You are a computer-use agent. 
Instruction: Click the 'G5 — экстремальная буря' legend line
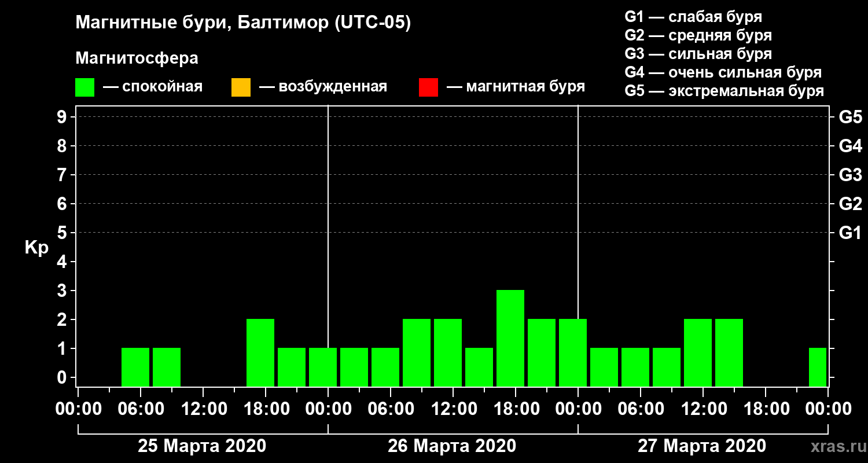click(x=724, y=91)
